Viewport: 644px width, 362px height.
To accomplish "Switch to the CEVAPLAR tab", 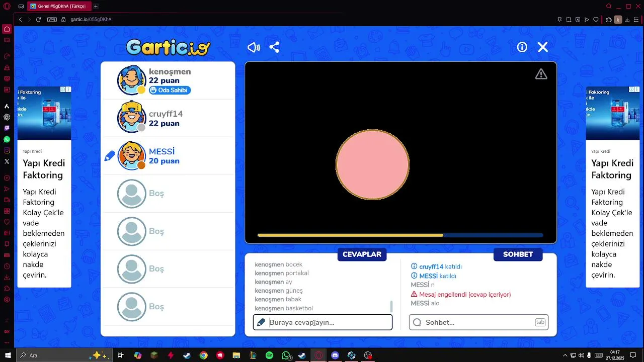I will [362, 254].
